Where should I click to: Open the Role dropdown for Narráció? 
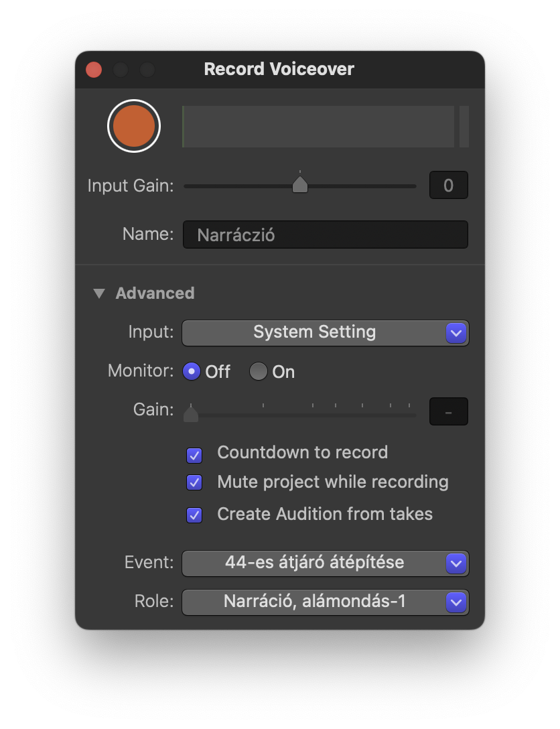point(326,602)
